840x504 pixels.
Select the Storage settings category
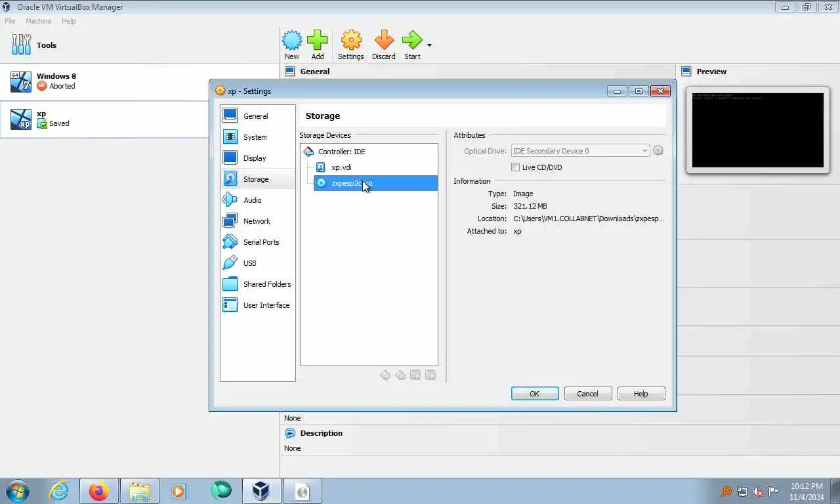(x=257, y=179)
